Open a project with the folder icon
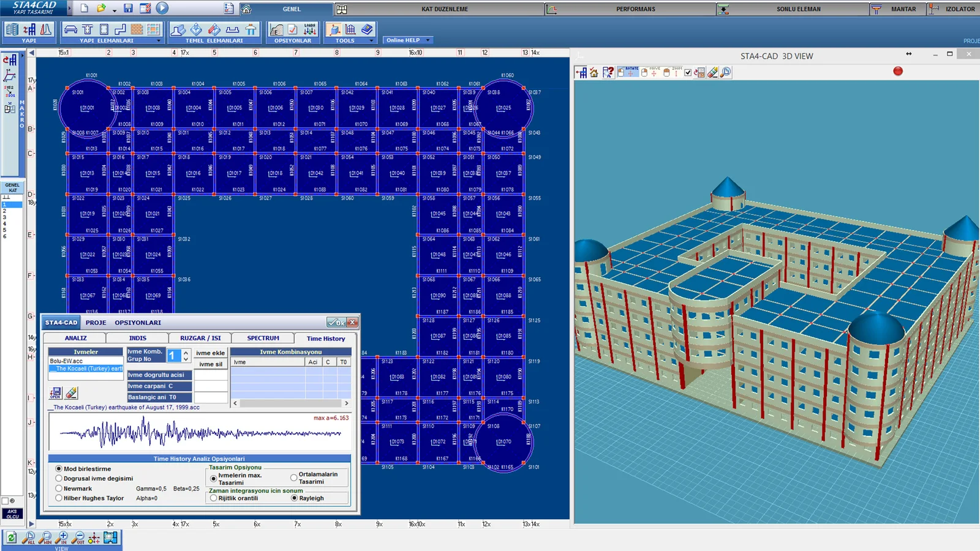 (x=101, y=9)
